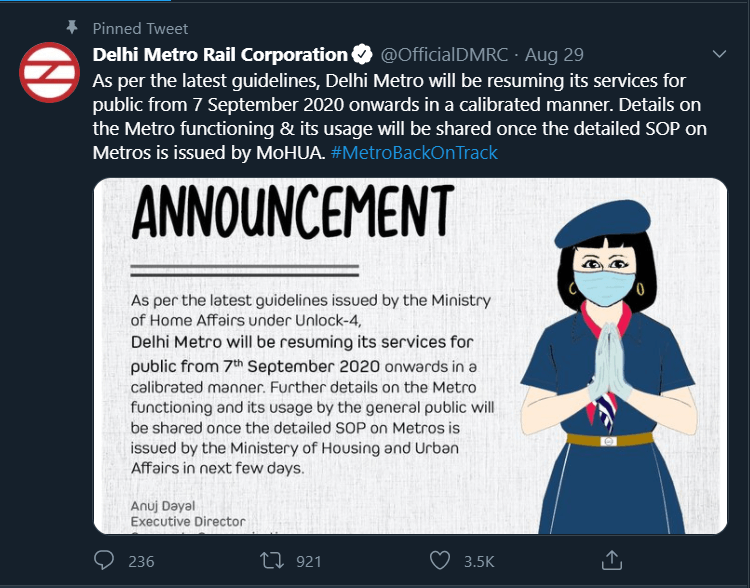Click the "Pinned Tweet" label
The width and height of the screenshot is (750, 588).
pyautogui.click(x=140, y=28)
